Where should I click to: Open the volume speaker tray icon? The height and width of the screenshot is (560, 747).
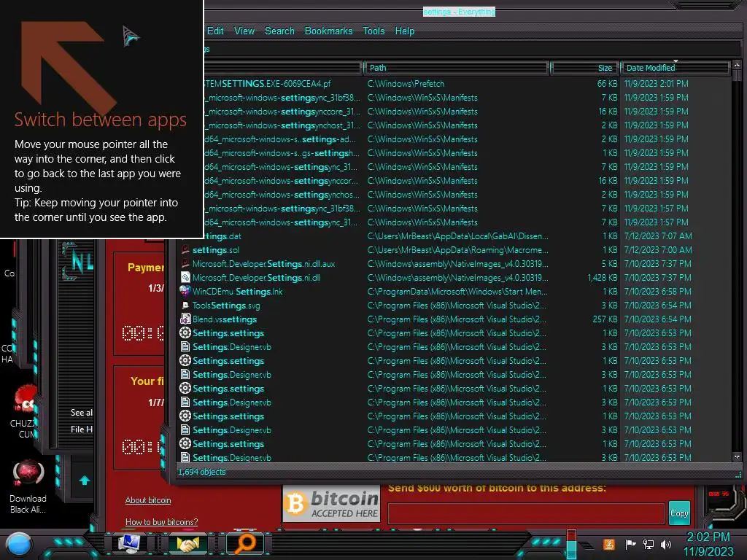[666, 544]
